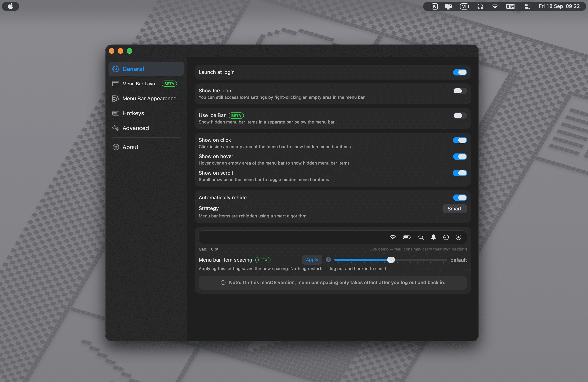588x382 pixels.
Task: Turn off Show on scroll
Action: (460, 173)
